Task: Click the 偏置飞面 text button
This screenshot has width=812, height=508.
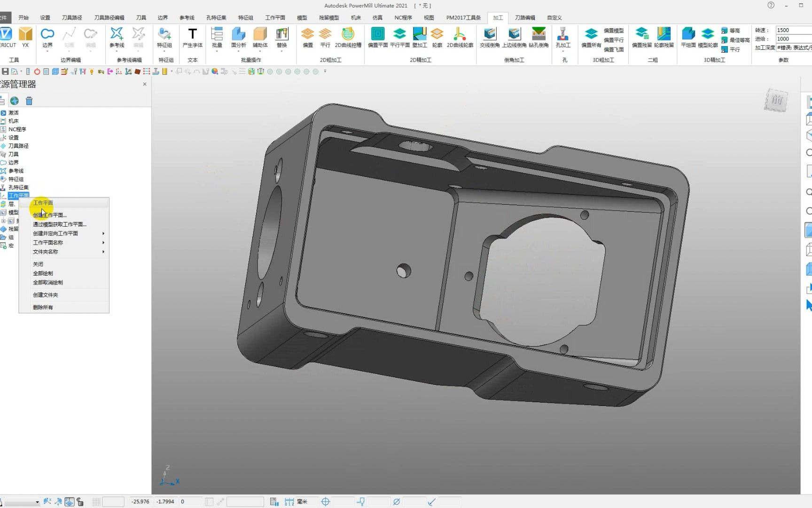Action: pyautogui.click(x=614, y=49)
